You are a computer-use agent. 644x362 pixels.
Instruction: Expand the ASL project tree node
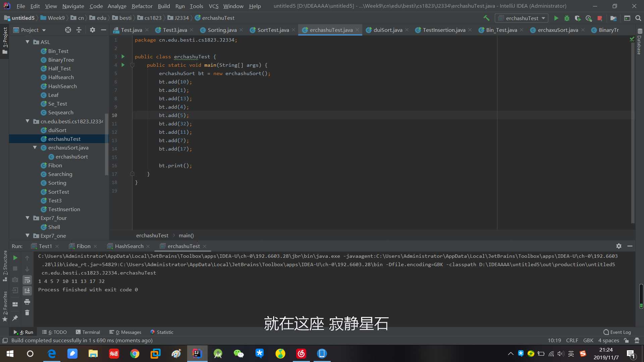coord(28,42)
